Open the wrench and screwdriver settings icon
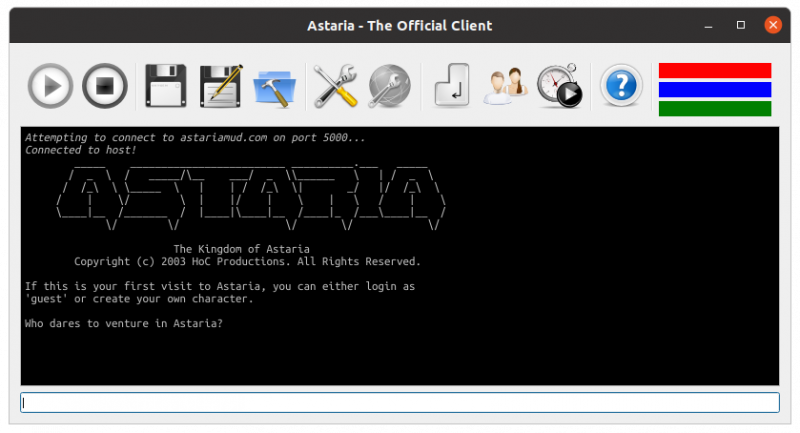Screen dimensions: 800x433 click(335, 86)
